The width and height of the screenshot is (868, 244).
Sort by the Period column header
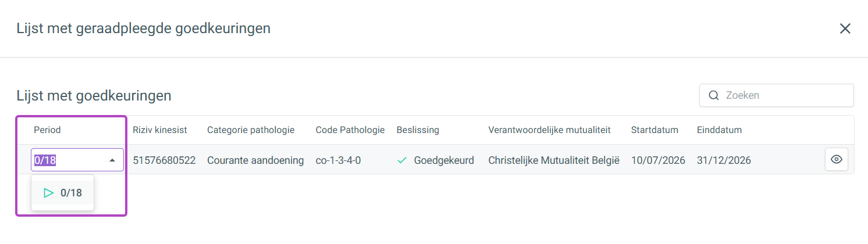point(47,130)
